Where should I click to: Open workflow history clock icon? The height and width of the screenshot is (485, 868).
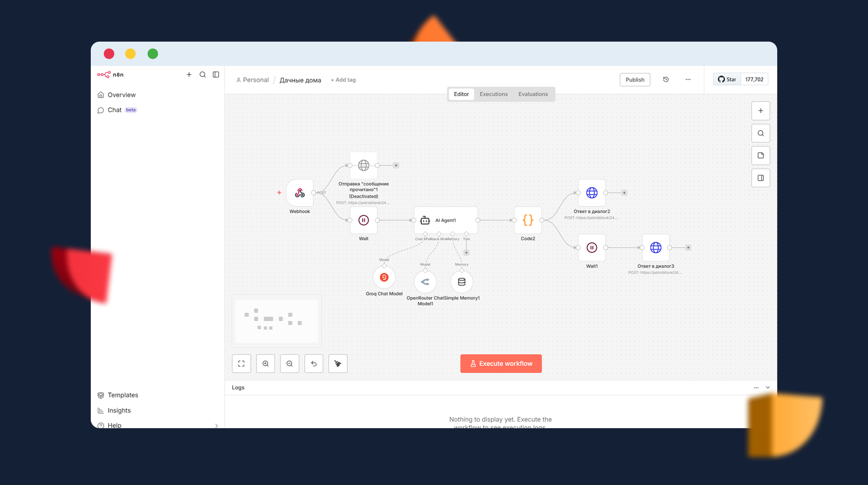click(x=666, y=80)
